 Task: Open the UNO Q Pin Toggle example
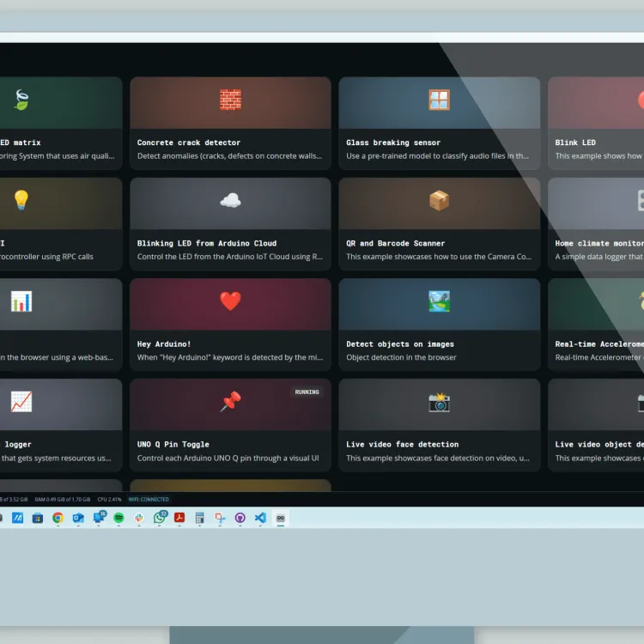[230, 425]
